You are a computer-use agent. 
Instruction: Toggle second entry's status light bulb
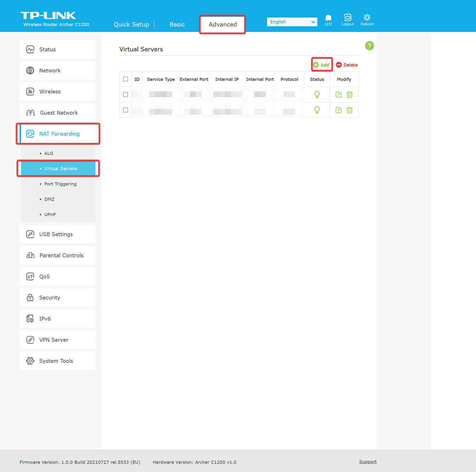pyautogui.click(x=317, y=110)
